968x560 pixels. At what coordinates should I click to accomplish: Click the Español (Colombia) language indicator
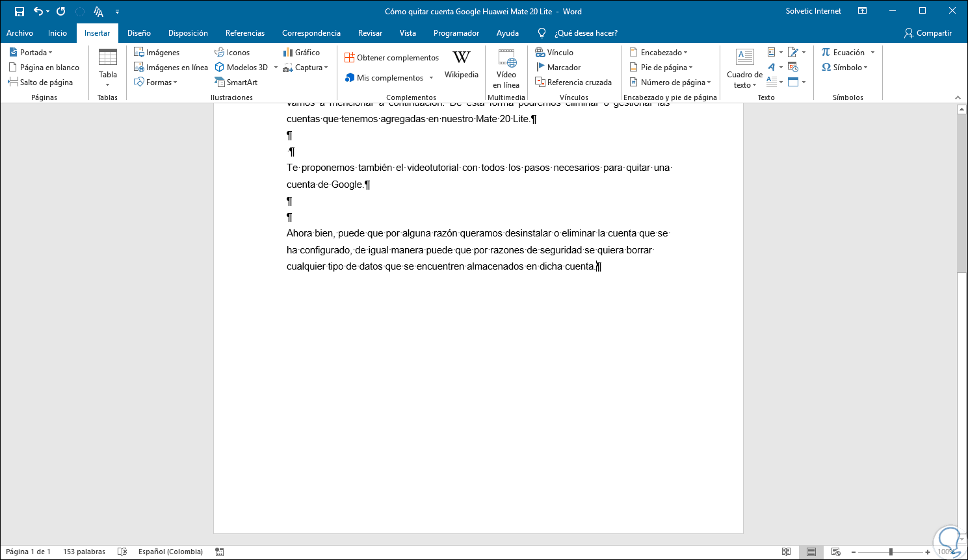170,552
